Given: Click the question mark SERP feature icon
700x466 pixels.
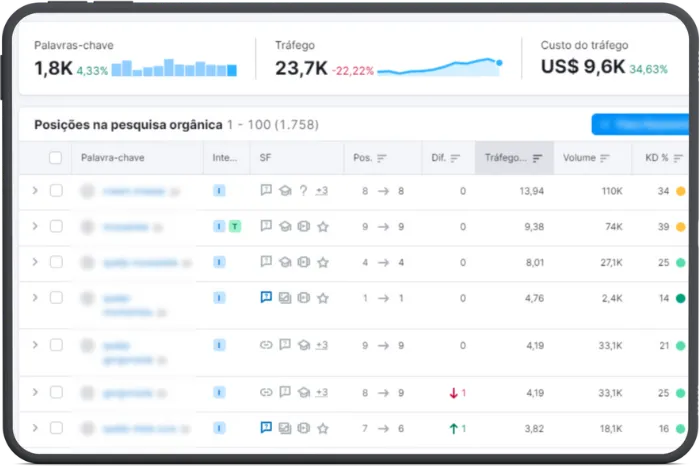Looking at the screenshot, I should point(304,191).
